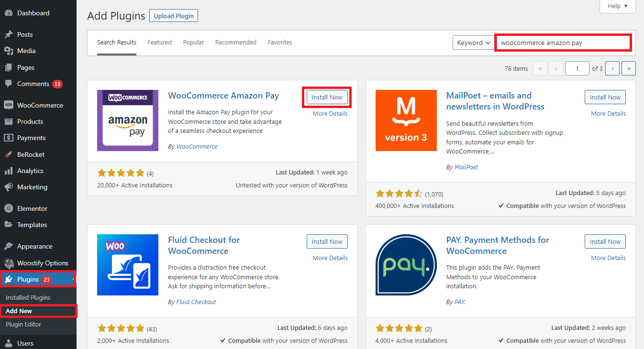Go to first page of results

tap(540, 68)
